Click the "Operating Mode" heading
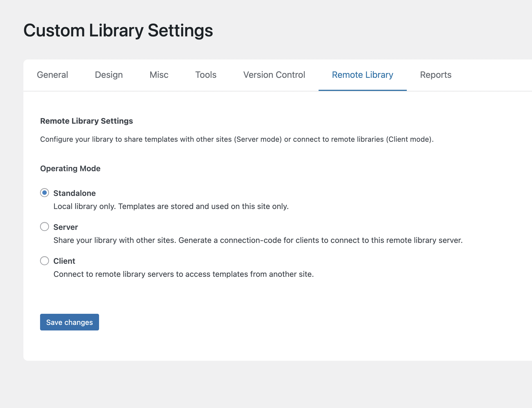Screen dimensions: 532x408 (x=70, y=168)
